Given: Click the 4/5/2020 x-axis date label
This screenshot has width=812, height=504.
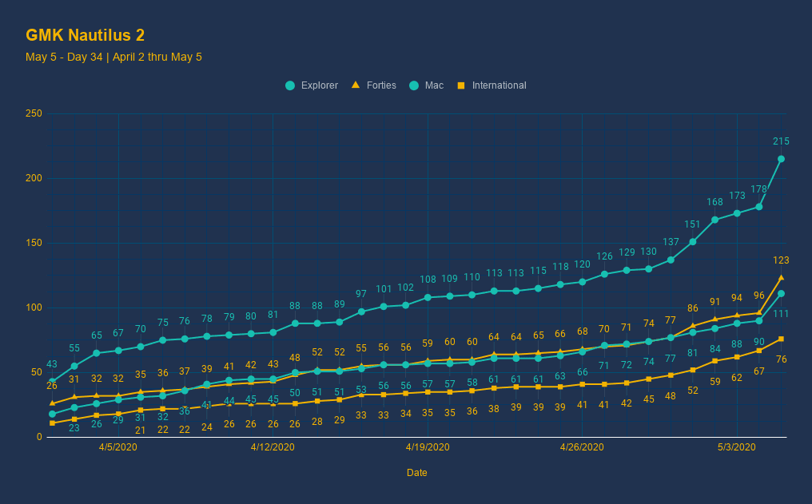Looking at the screenshot, I should [x=118, y=447].
